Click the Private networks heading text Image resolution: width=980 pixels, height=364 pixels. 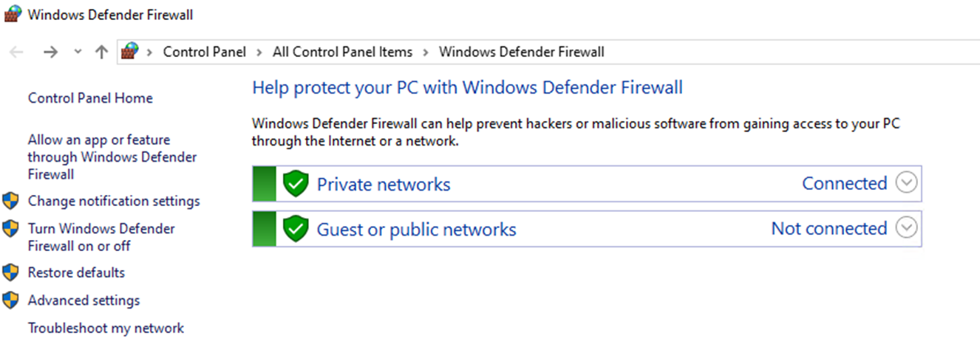[384, 184]
